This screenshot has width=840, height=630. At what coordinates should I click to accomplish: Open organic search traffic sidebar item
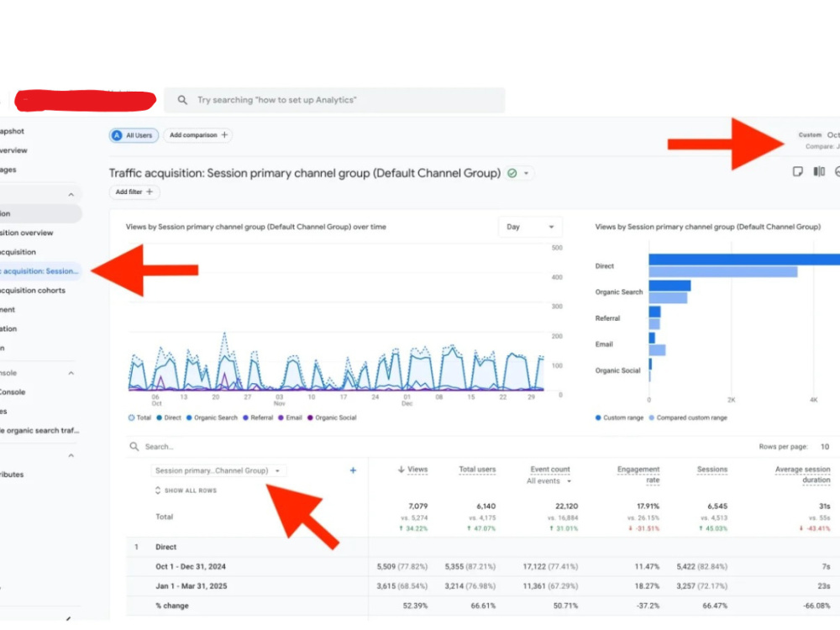39,431
